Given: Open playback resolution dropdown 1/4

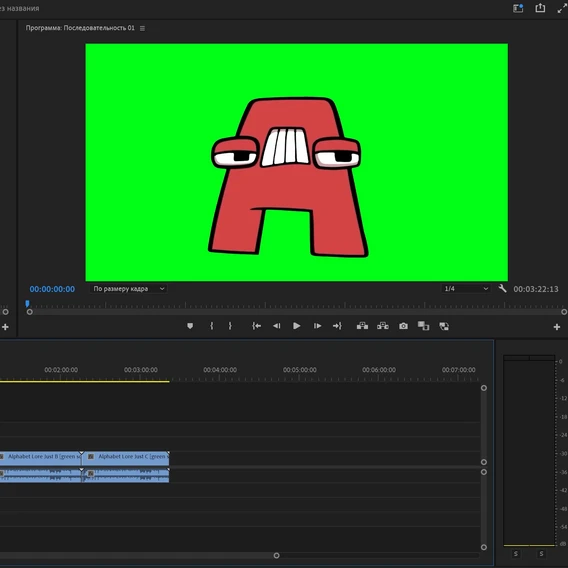Looking at the screenshot, I should [x=466, y=289].
